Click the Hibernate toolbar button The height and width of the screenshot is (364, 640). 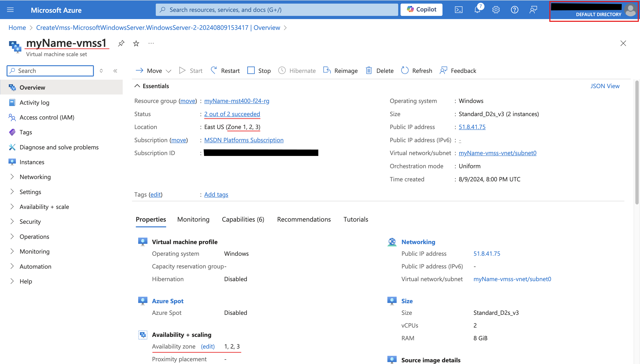pyautogui.click(x=297, y=71)
